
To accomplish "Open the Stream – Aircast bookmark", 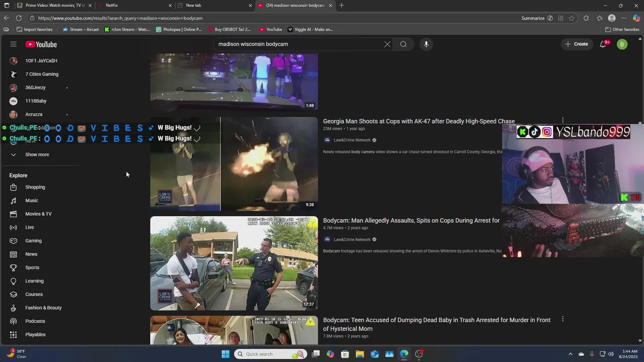I will [80, 30].
